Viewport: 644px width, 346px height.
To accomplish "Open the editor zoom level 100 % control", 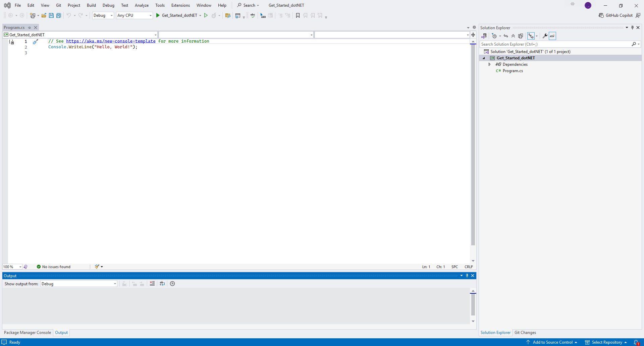I will tap(12, 267).
